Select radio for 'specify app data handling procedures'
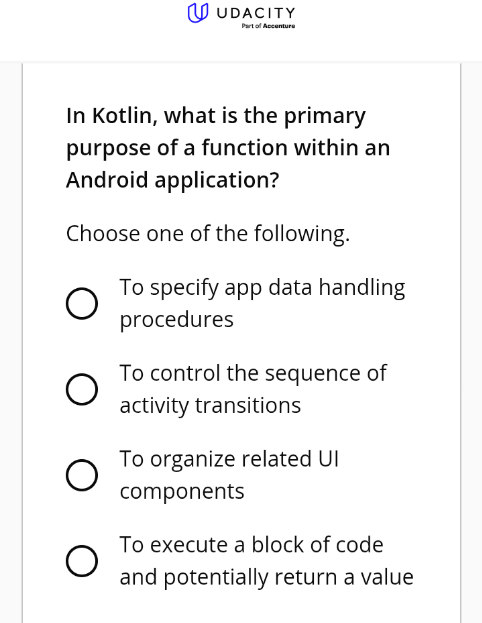 point(82,304)
